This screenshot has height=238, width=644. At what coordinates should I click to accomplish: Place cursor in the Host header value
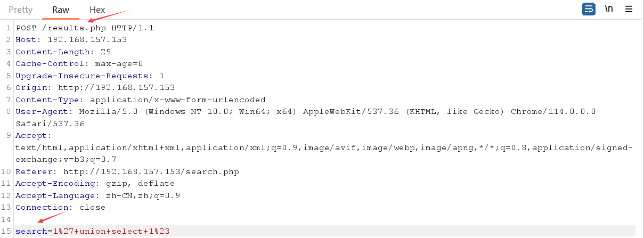tap(87, 40)
